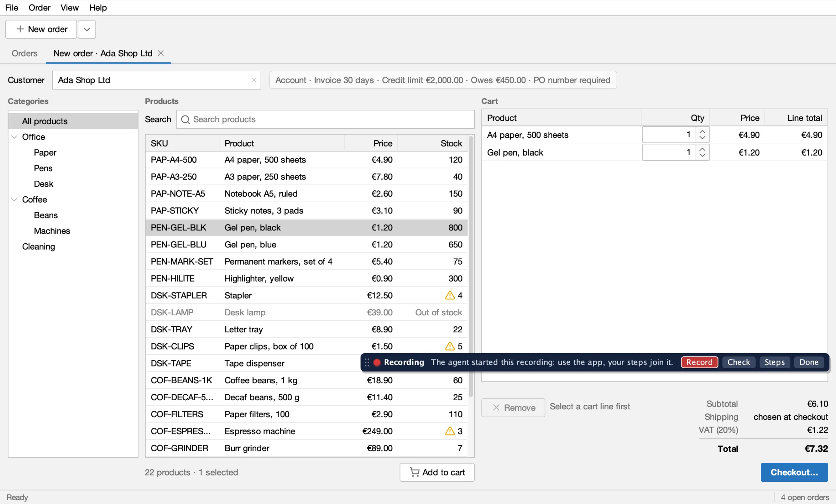Click the product list scrollbar
The height and width of the screenshot is (504, 836).
pos(471,266)
